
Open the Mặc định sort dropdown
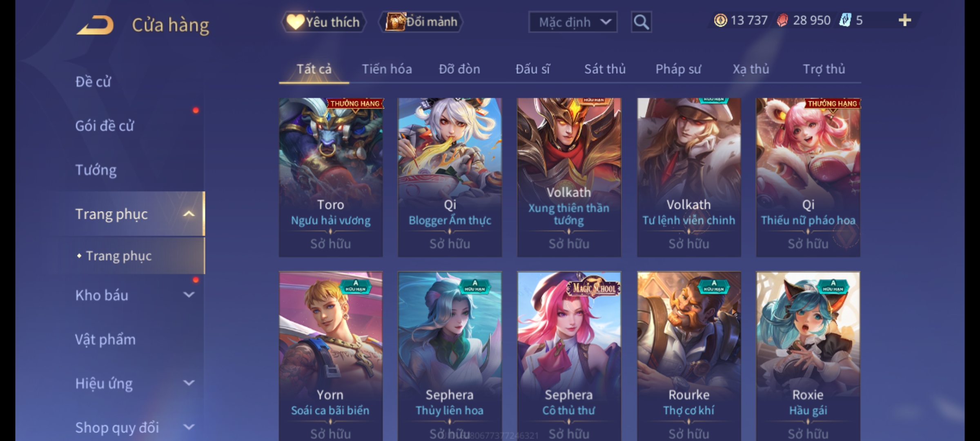[x=572, y=22]
